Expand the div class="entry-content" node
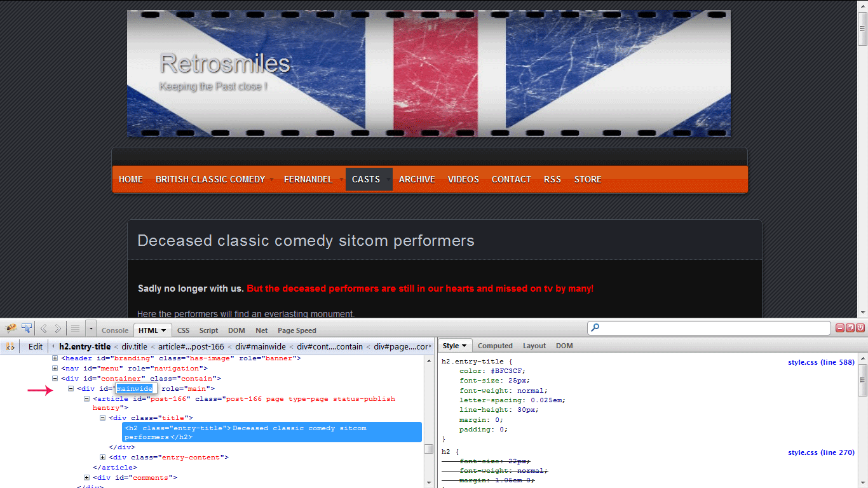 [x=103, y=457]
